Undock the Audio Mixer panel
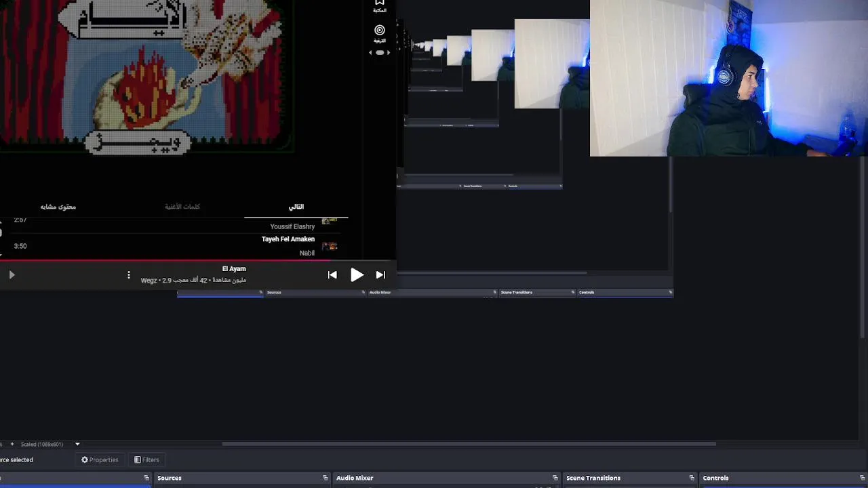This screenshot has height=488, width=868. pos(555,478)
